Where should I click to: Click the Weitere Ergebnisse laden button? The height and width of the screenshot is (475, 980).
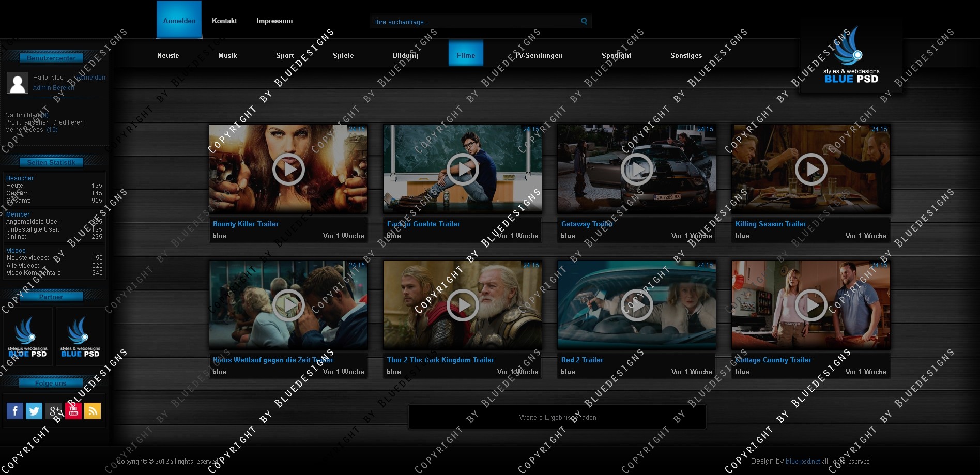(x=558, y=417)
